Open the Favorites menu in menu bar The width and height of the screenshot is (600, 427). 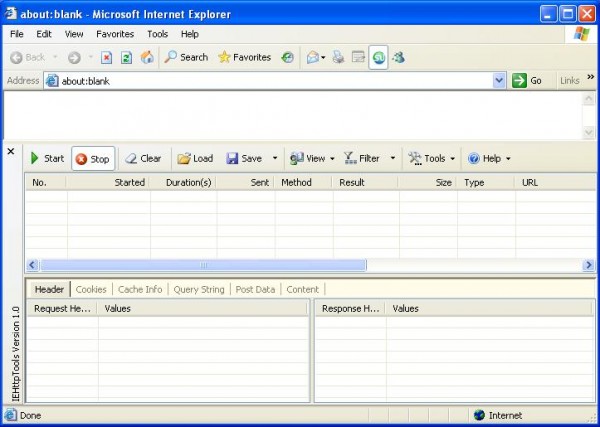pos(115,34)
